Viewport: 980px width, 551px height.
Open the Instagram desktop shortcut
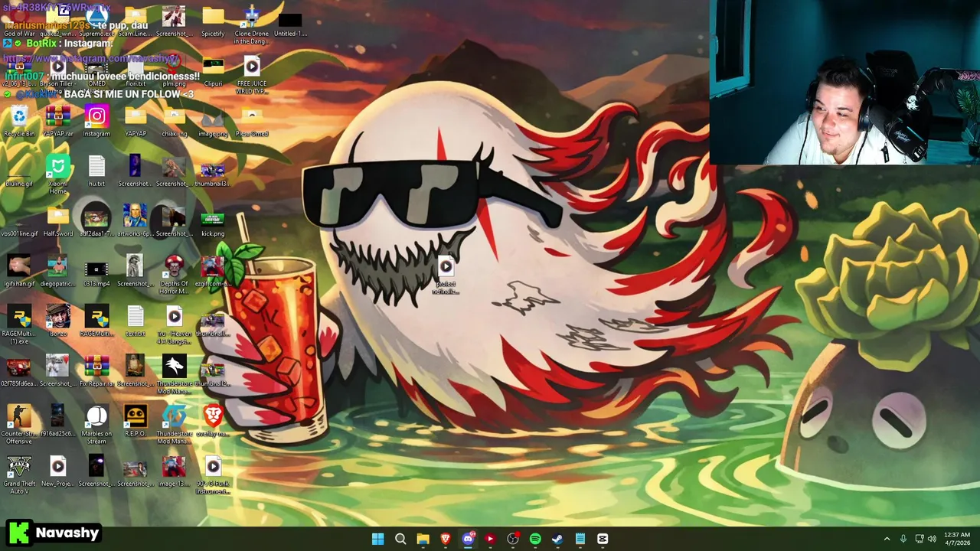(x=96, y=121)
